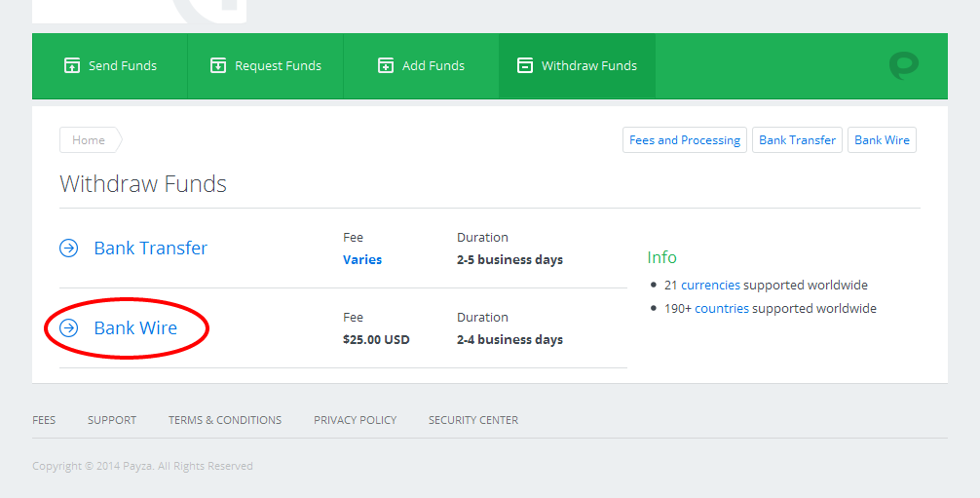This screenshot has width=980, height=498.
Task: Click the Bank Wire button at top right
Action: 882,140
